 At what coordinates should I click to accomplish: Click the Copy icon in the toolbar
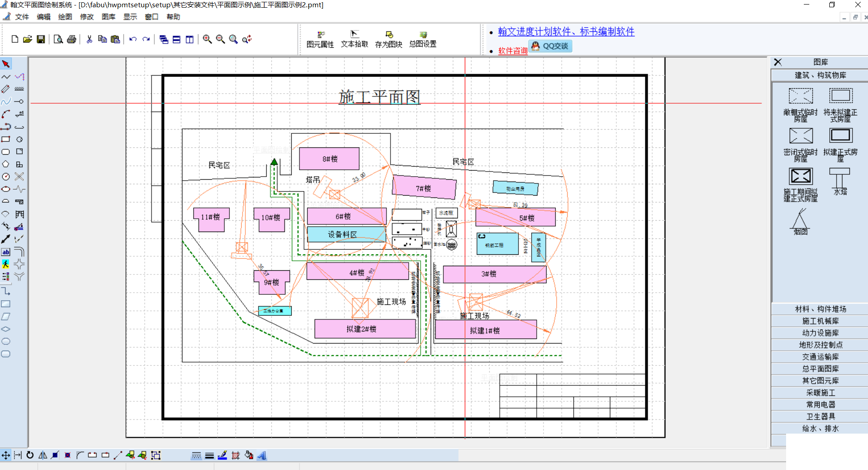102,39
